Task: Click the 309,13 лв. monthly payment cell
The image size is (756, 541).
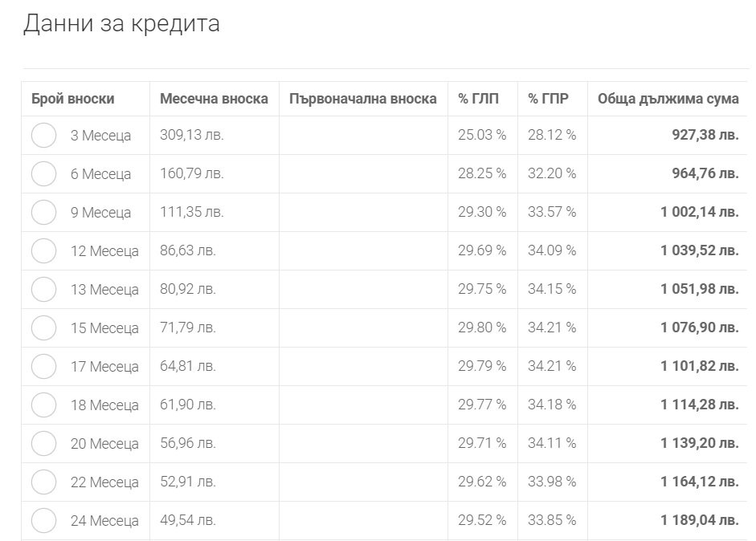Action: click(x=192, y=135)
